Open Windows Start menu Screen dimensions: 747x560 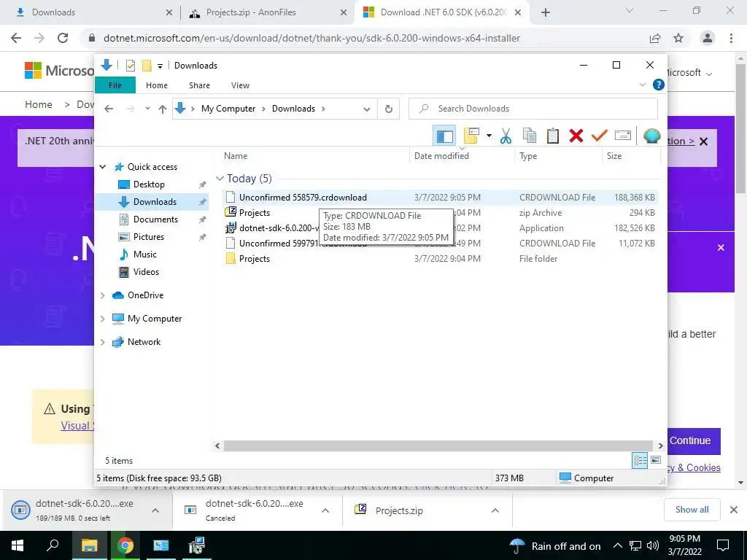tap(18, 545)
